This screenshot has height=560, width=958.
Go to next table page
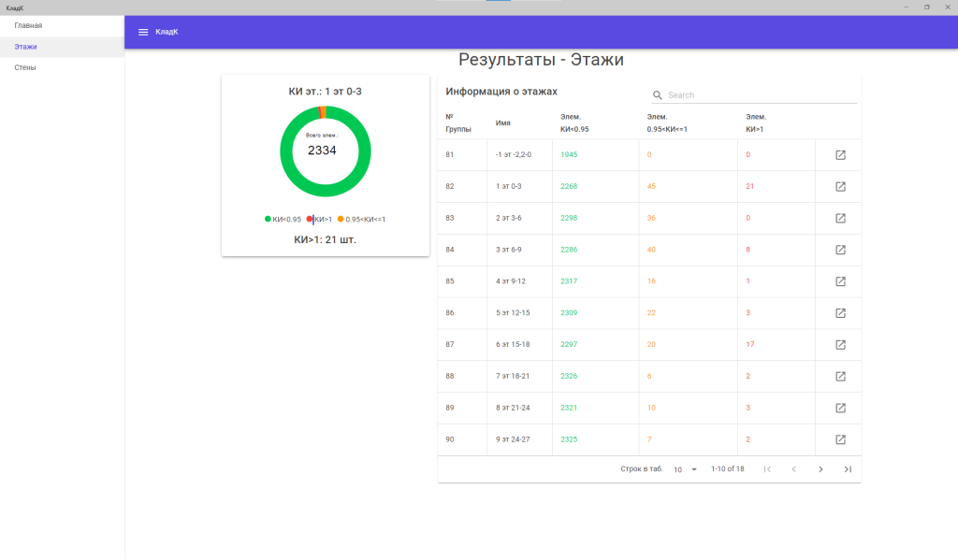pyautogui.click(x=820, y=469)
